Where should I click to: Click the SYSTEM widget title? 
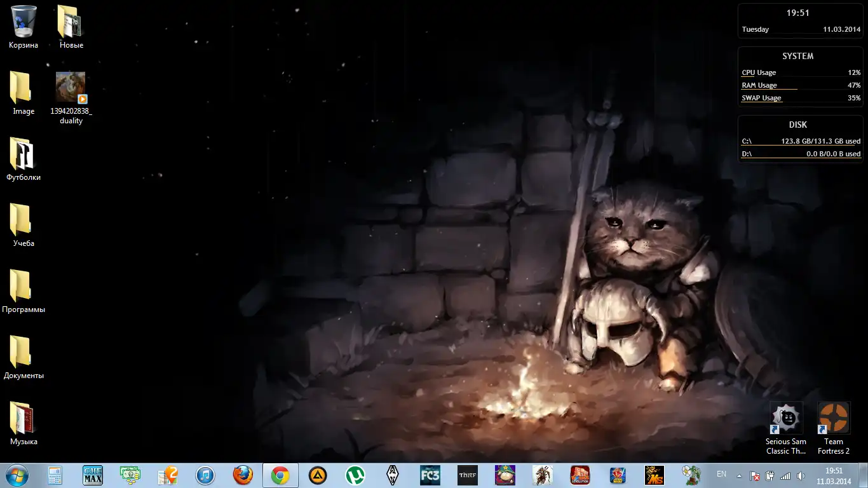pos(798,56)
